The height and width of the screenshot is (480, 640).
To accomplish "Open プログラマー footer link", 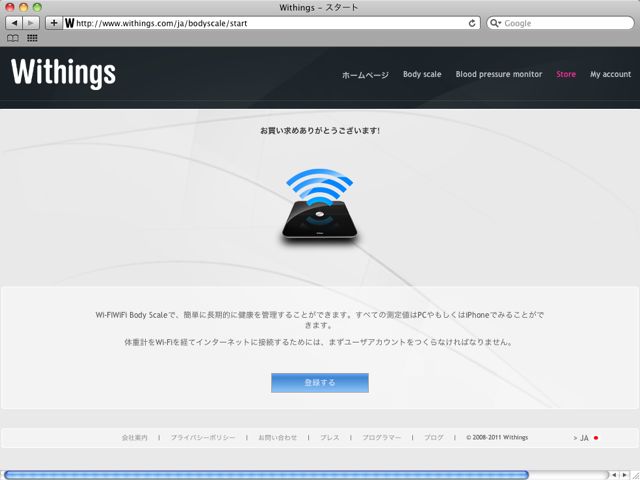I will (x=382, y=438).
